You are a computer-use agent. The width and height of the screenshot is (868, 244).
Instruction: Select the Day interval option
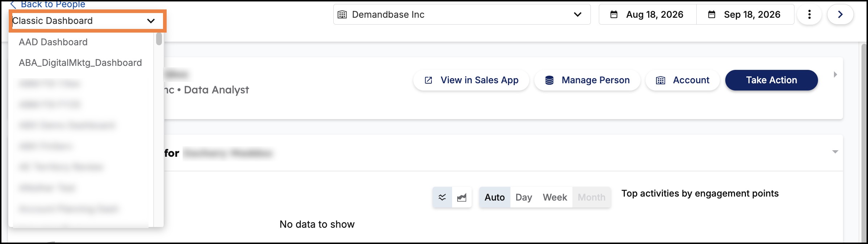click(524, 197)
